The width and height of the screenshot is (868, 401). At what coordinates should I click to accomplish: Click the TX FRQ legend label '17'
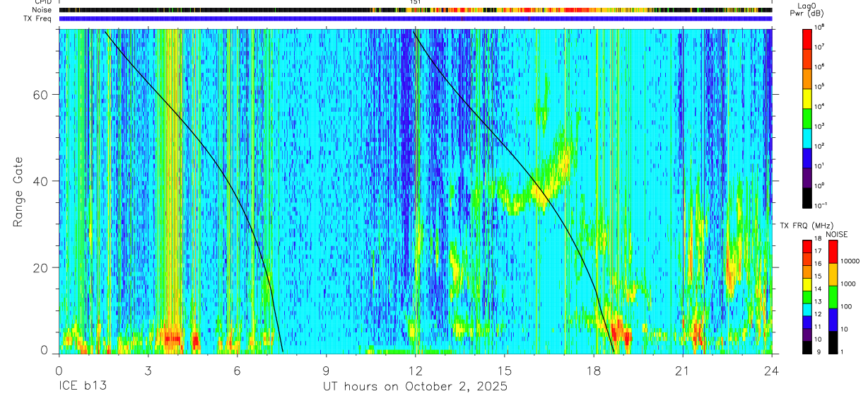819,251
